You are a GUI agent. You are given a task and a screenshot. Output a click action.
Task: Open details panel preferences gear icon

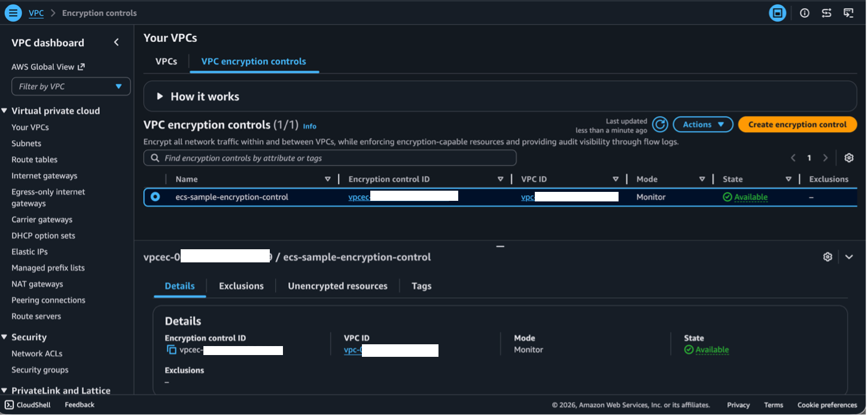point(828,257)
